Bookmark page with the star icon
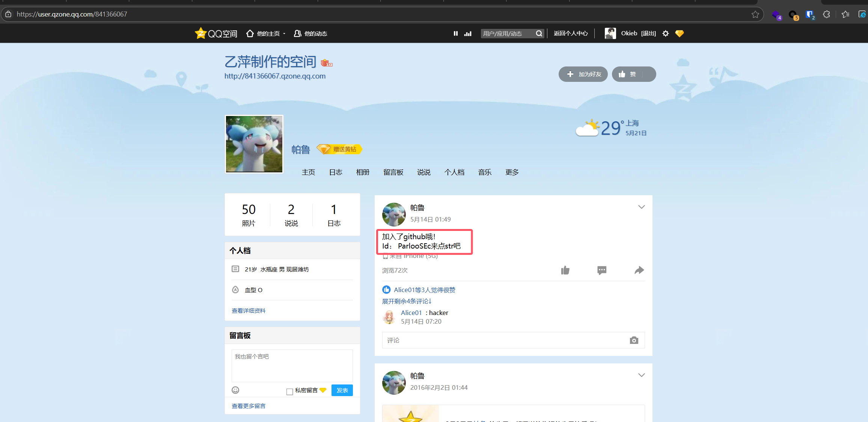 pyautogui.click(x=755, y=14)
